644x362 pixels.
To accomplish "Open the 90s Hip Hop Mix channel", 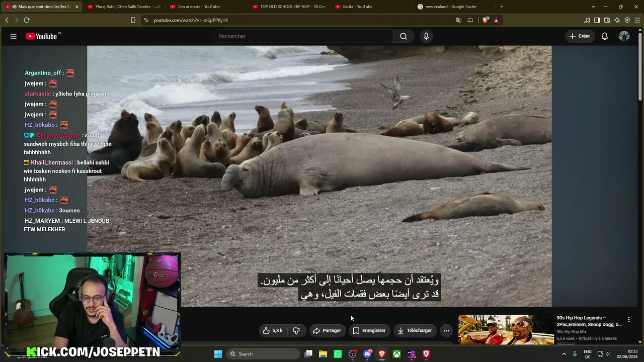I will [572, 332].
